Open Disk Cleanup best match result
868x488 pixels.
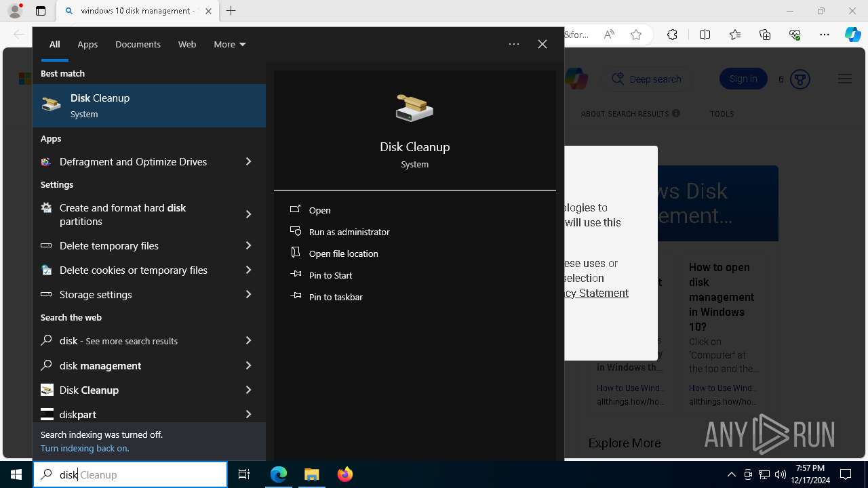click(149, 106)
